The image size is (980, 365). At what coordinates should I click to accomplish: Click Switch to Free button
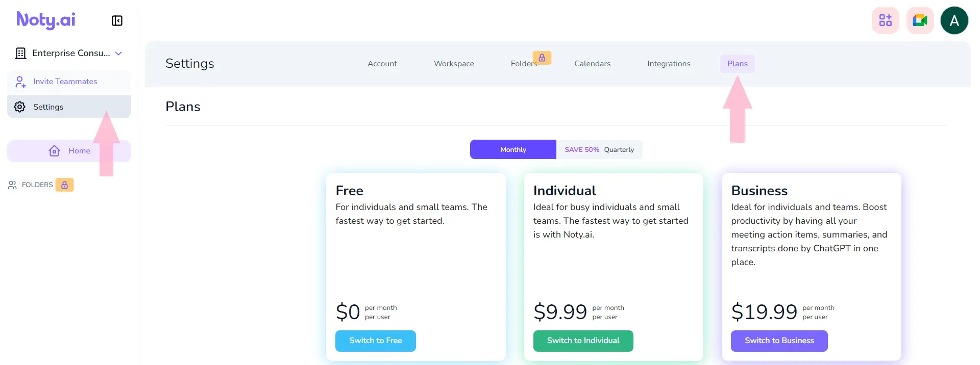376,341
